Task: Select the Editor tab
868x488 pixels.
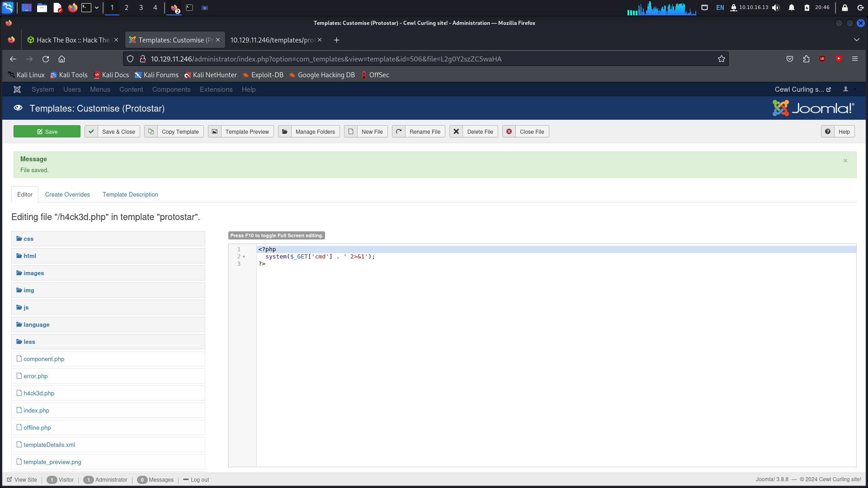Action: 25,195
